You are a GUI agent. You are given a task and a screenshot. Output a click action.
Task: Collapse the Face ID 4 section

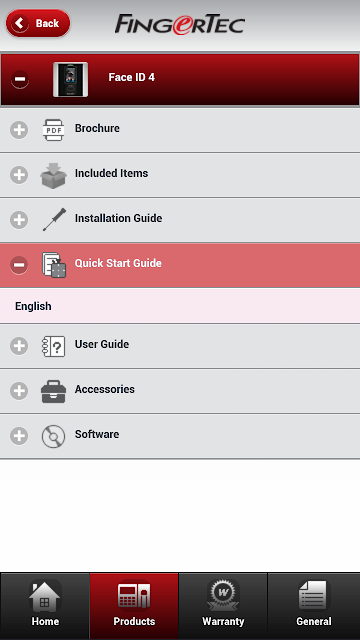pos(20,79)
